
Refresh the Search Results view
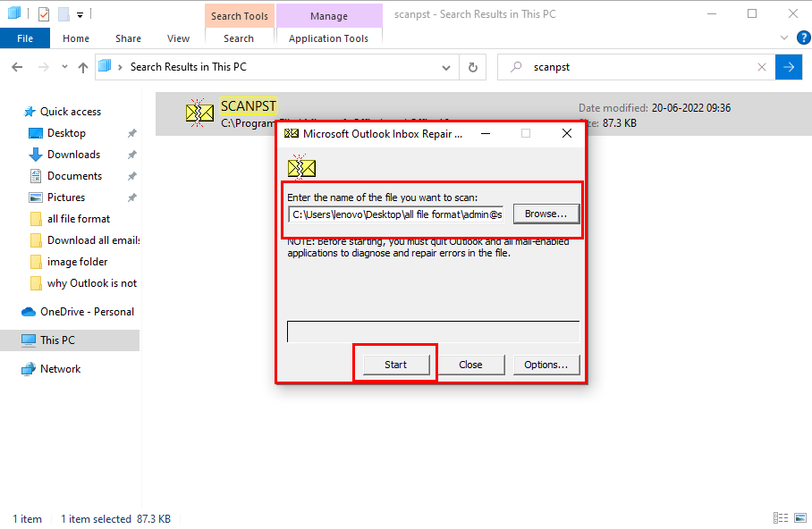point(473,67)
